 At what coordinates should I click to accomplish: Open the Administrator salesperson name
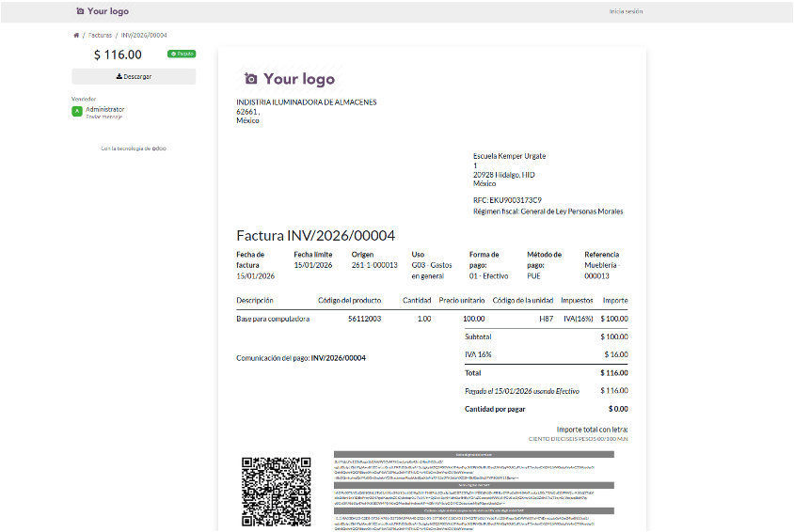coord(104,109)
